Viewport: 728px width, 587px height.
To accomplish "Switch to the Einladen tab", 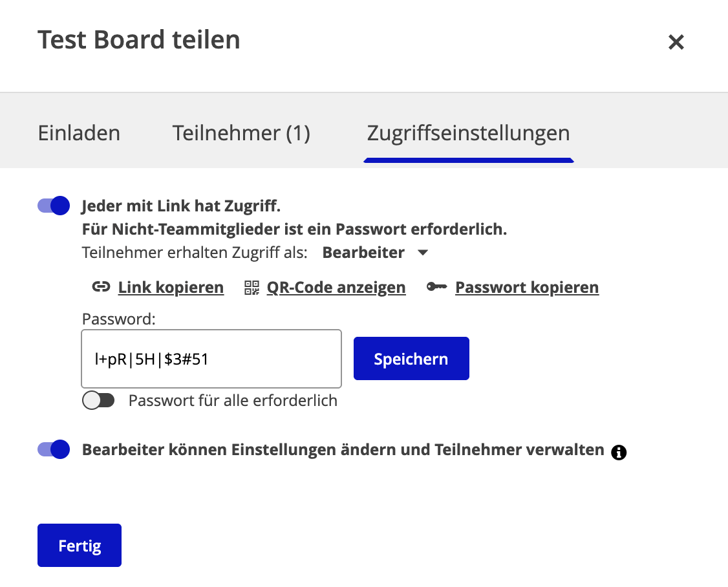I will coord(79,133).
